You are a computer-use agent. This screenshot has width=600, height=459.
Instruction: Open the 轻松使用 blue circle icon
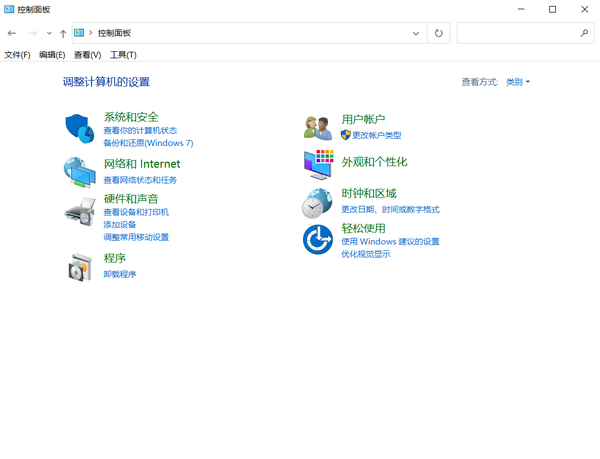[x=318, y=240]
